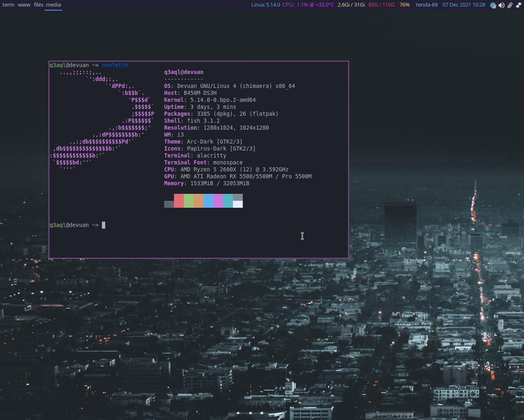Image resolution: width=524 pixels, height=420 pixels.
Task: Switch to the www workspace
Action: pos(24,5)
